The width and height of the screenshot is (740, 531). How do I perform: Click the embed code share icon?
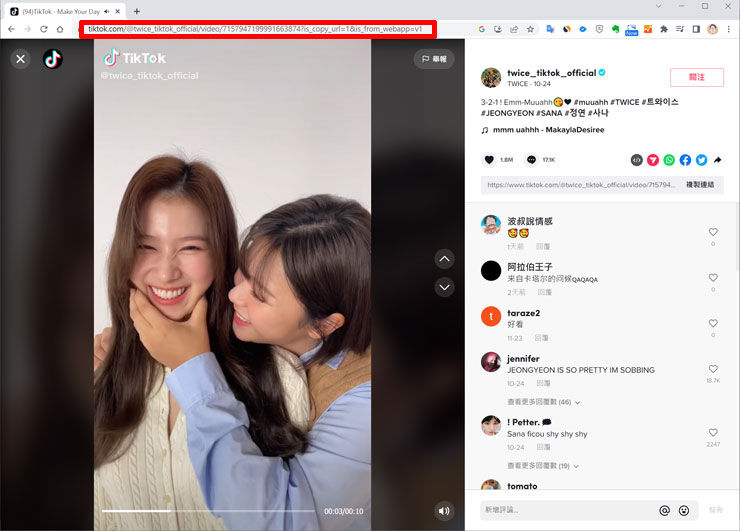click(x=637, y=160)
